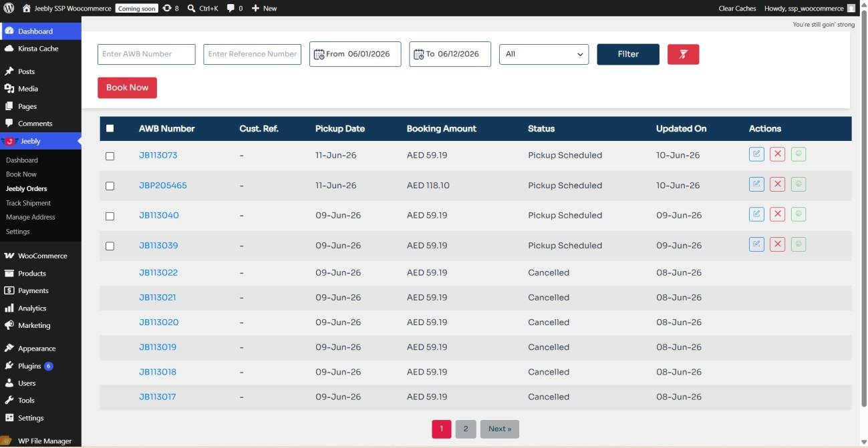Open WP File Manager menu
This screenshot has height=448, width=868.
click(x=41, y=441)
